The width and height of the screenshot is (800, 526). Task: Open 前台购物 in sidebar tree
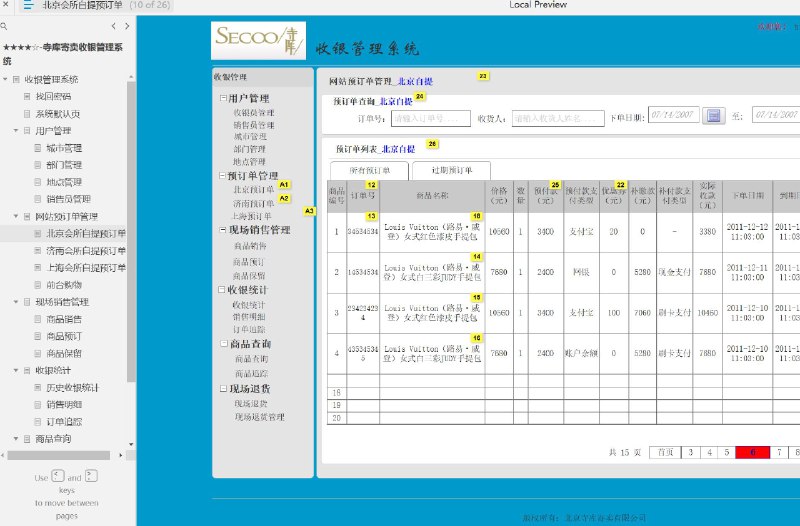64,285
